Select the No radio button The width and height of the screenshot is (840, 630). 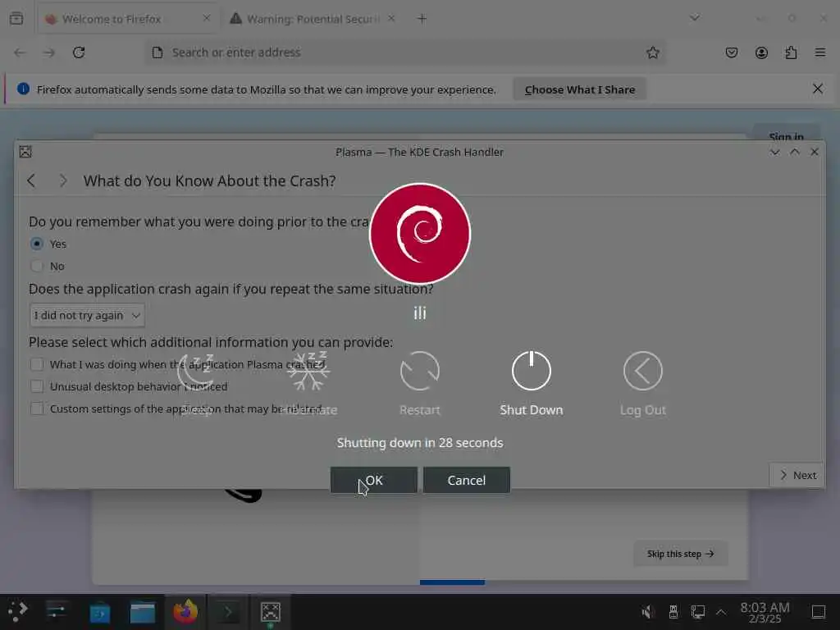click(x=36, y=267)
